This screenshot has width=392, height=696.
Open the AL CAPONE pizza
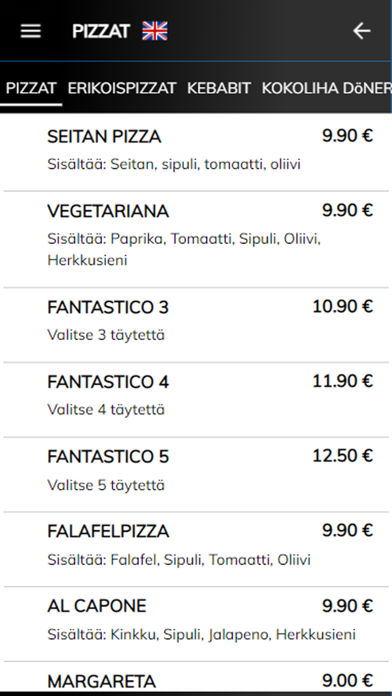pos(196,624)
